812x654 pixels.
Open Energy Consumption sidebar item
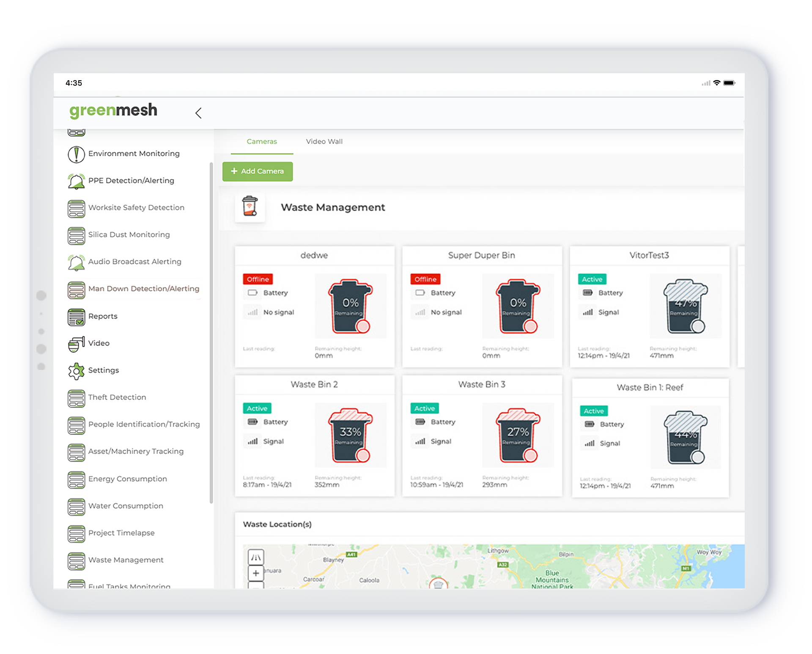127,479
